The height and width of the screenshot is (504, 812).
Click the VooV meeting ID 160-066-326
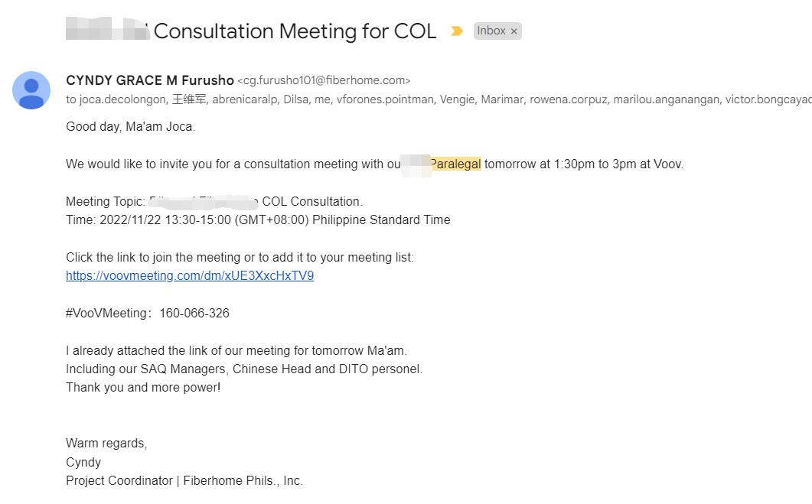[x=194, y=314]
